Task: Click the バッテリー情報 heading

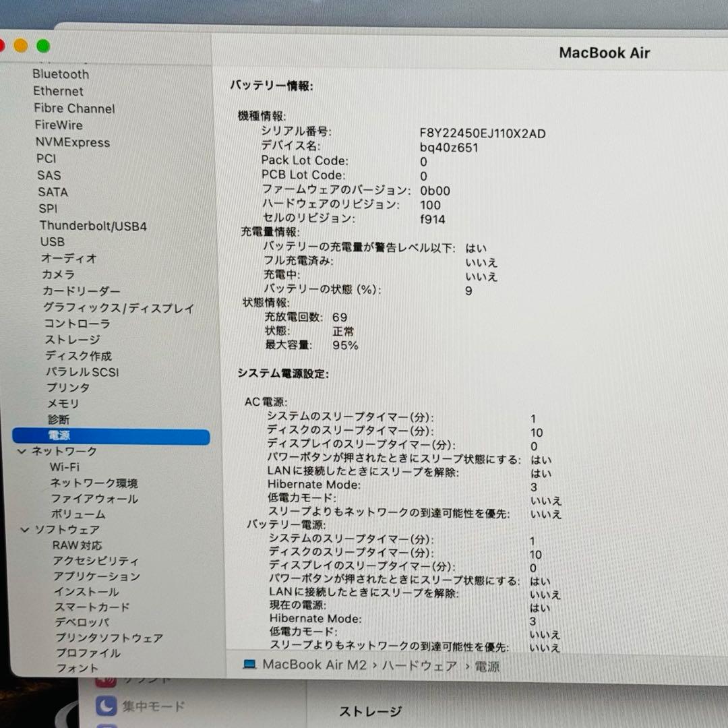Action: click(272, 86)
